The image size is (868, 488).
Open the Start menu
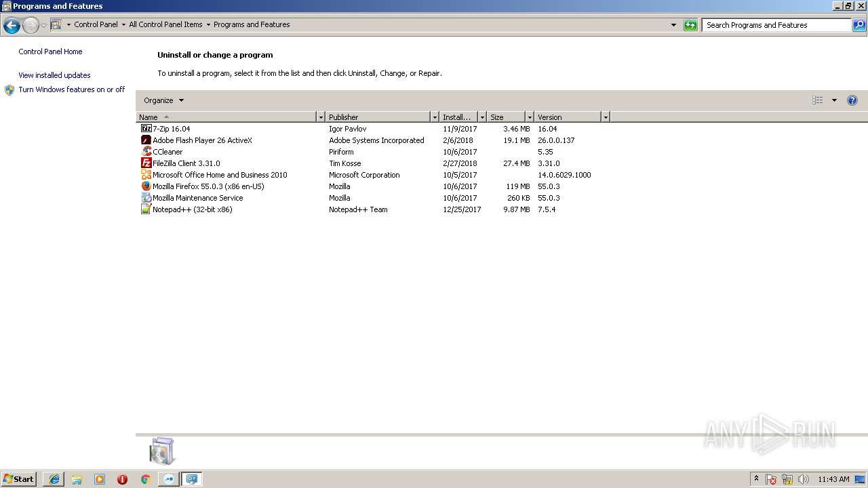(x=19, y=479)
